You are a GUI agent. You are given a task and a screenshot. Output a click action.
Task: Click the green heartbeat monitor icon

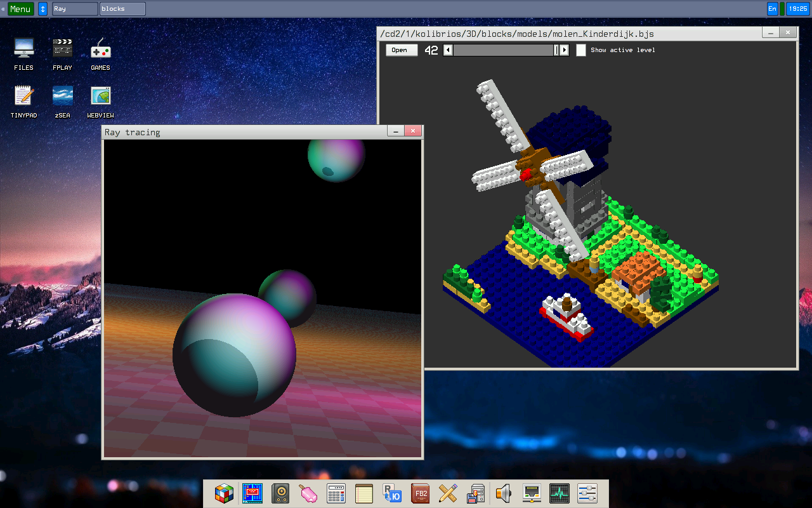coord(560,493)
